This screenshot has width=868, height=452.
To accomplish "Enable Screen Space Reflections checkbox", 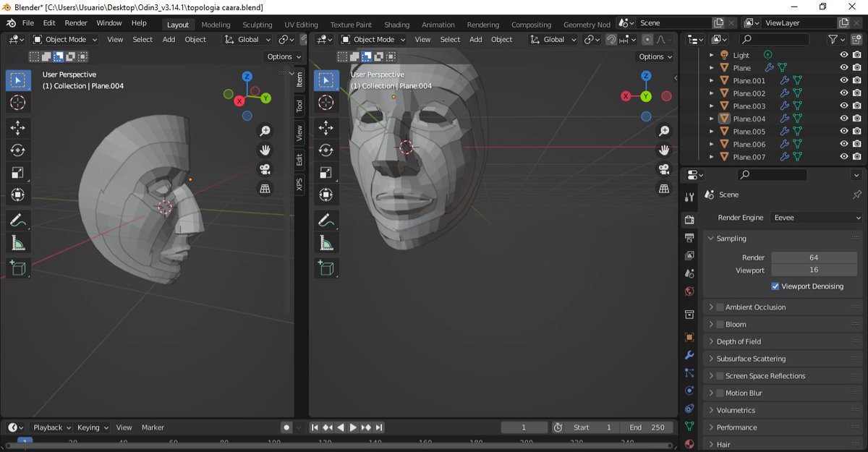I will (720, 376).
